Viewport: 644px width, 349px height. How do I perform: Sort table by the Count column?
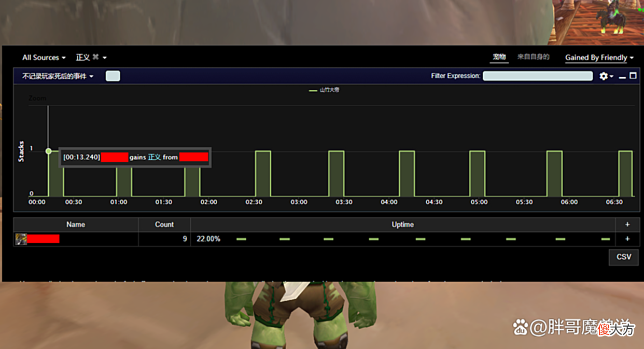tap(164, 225)
